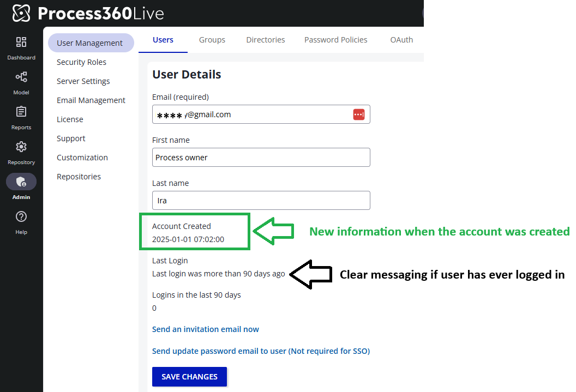
Task: Click the SAVE CHANGES button
Action: point(189,377)
